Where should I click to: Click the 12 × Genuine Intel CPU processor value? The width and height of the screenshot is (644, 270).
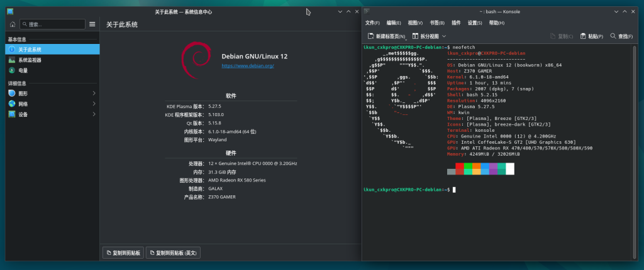point(253,163)
